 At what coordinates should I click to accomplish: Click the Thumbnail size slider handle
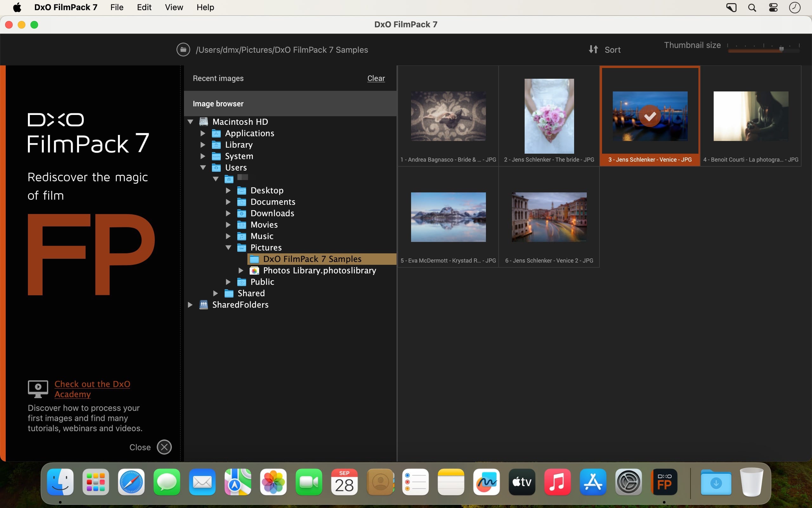click(782, 49)
